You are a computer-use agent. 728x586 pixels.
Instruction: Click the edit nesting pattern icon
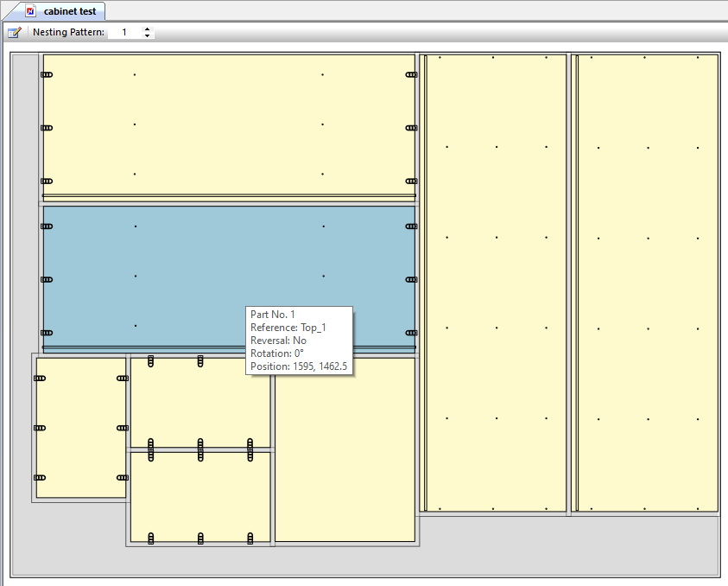[15, 32]
